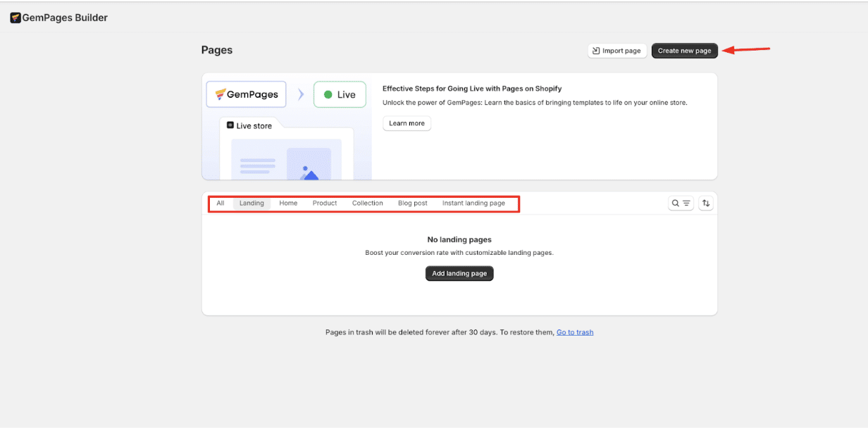Click the chevron between GemPages and Live

click(300, 94)
